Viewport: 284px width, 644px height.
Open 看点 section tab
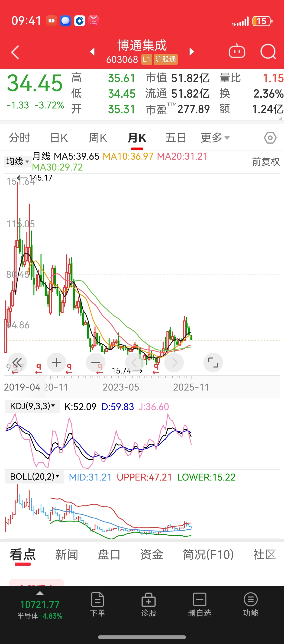coord(23,555)
